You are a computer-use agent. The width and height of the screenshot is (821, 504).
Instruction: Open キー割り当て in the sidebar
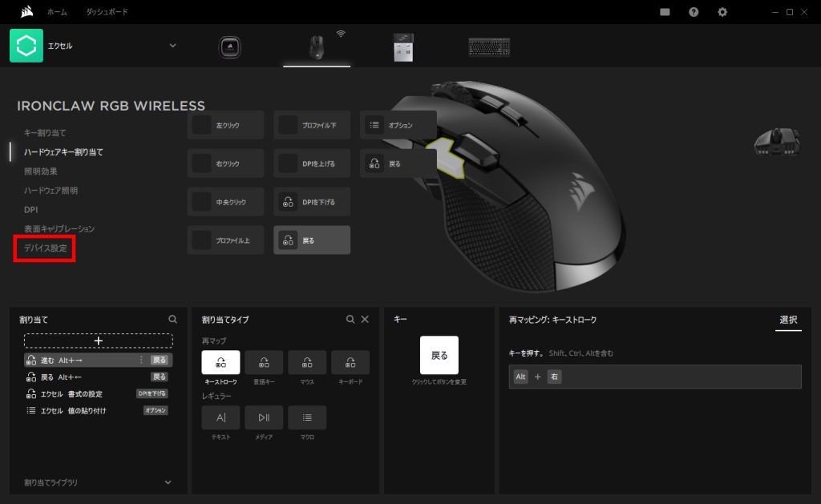pyautogui.click(x=45, y=133)
